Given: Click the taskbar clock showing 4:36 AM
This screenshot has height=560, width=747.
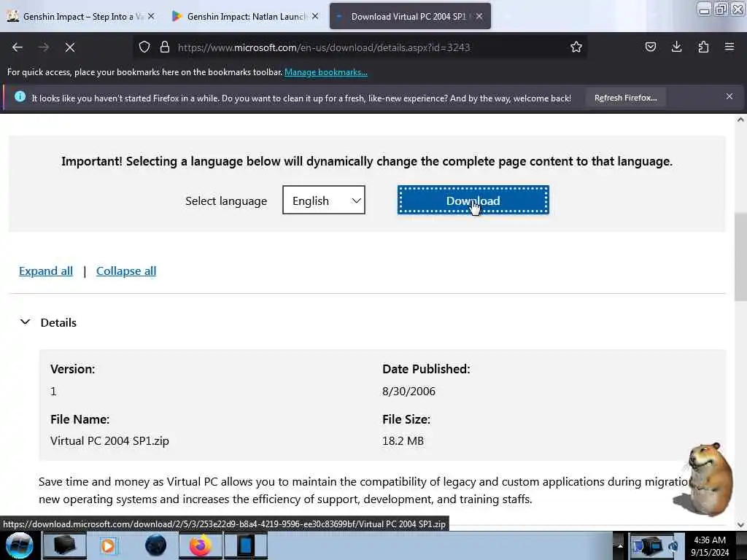Looking at the screenshot, I should tap(710, 546).
